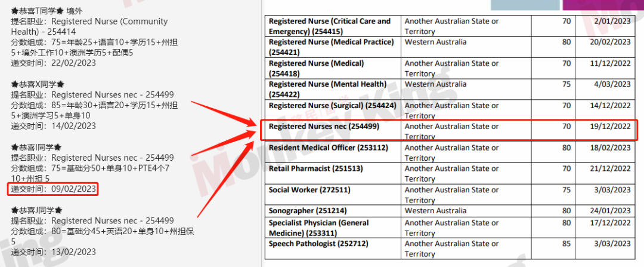Click Specialist Physician (General Medicine) cell
The height and width of the screenshot is (267, 644).
click(x=333, y=228)
